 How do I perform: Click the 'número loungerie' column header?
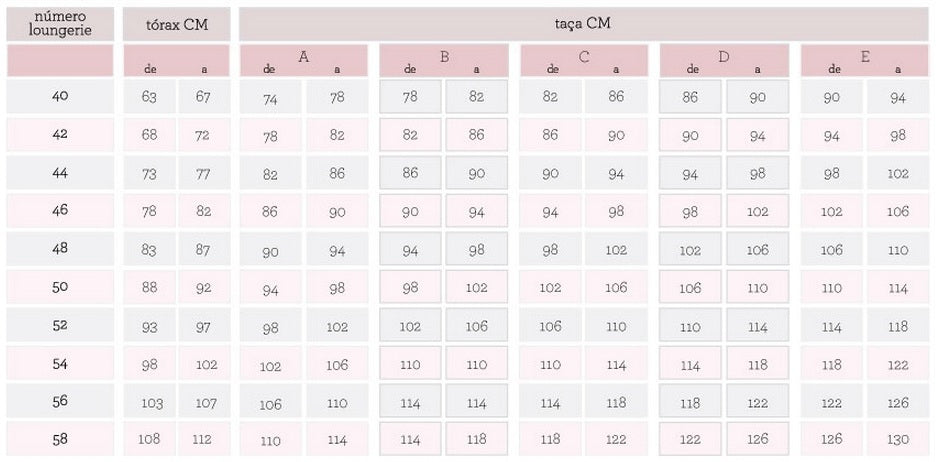click(x=60, y=23)
